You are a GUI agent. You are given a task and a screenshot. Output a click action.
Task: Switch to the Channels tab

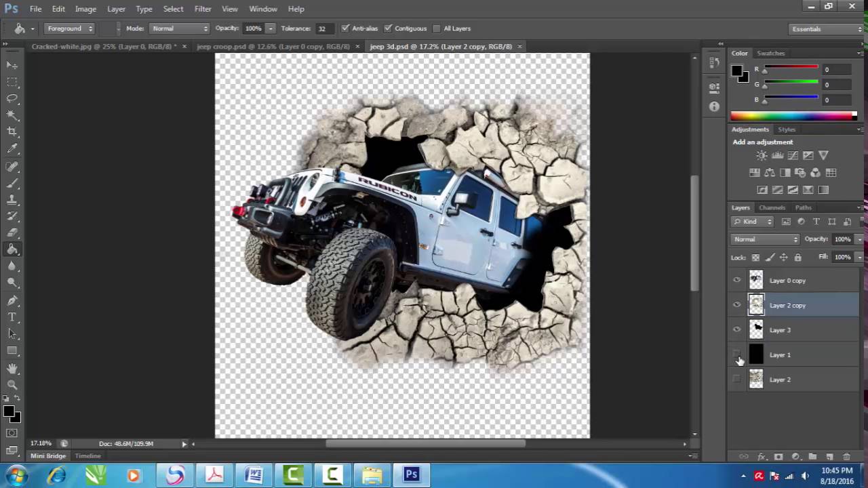[x=772, y=207]
